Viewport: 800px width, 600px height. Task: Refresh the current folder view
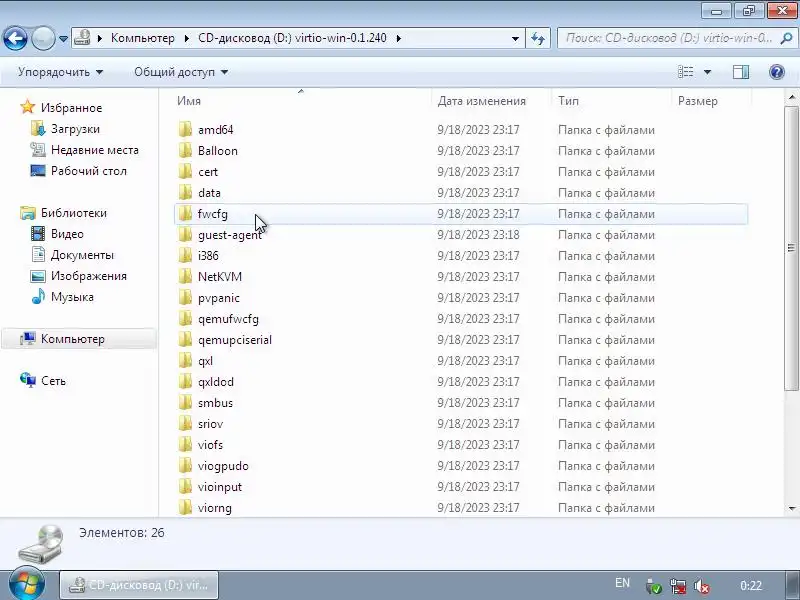[x=538, y=38]
